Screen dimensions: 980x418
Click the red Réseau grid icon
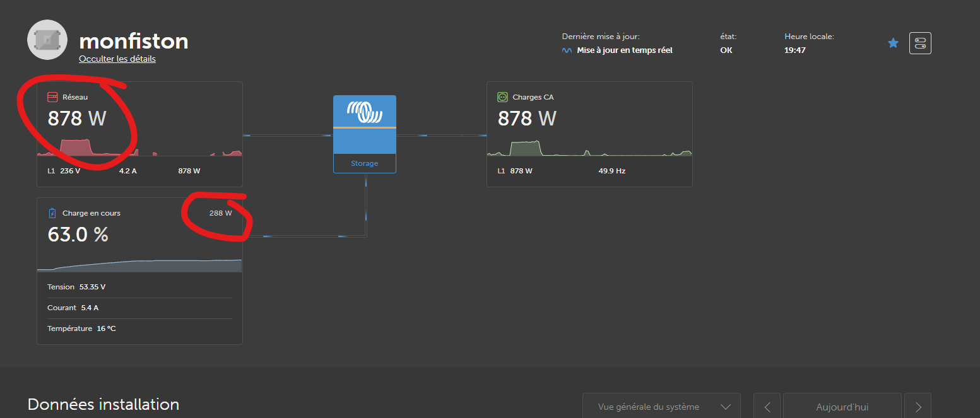pos(52,97)
